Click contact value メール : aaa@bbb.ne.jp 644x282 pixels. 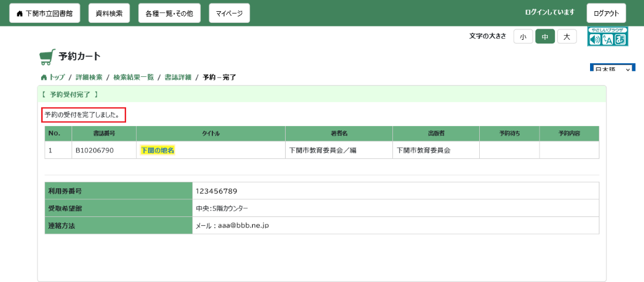pyautogui.click(x=232, y=225)
